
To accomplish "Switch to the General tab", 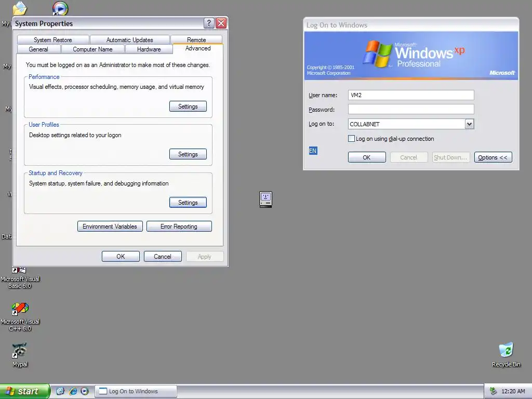I will coord(38,49).
